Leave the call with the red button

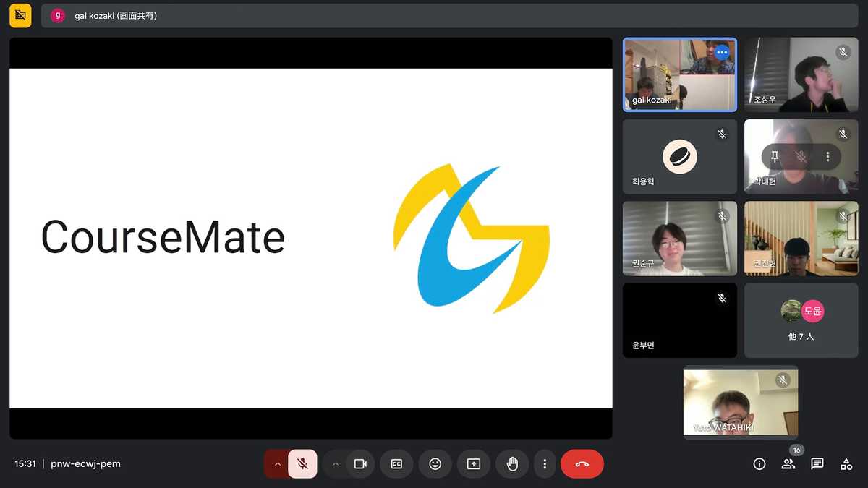pos(582,464)
